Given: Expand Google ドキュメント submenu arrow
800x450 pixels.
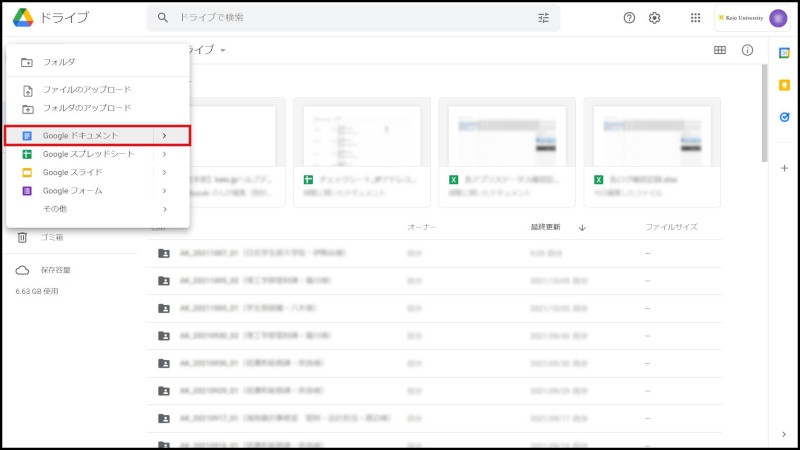Looking at the screenshot, I should [164, 135].
